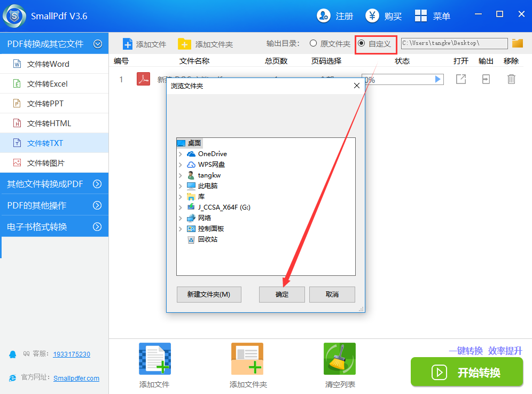The image size is (532, 394).
Task: Click the 注册 label
Action: 345,16
